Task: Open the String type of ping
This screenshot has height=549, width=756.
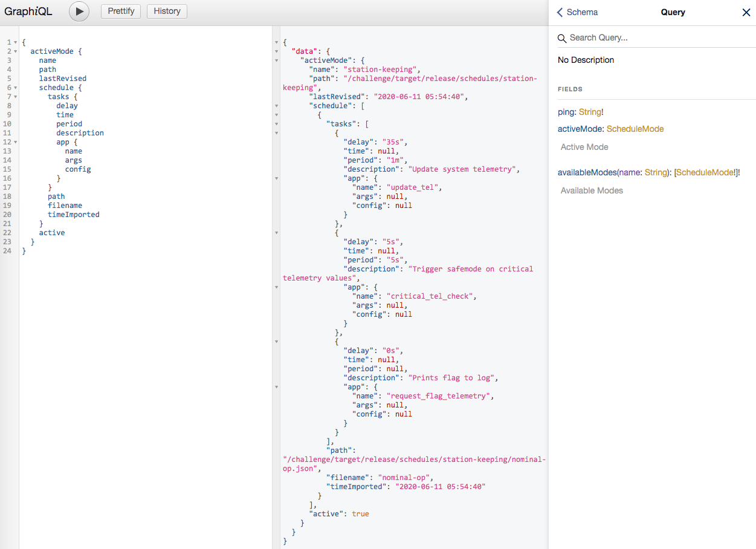Action: click(590, 112)
